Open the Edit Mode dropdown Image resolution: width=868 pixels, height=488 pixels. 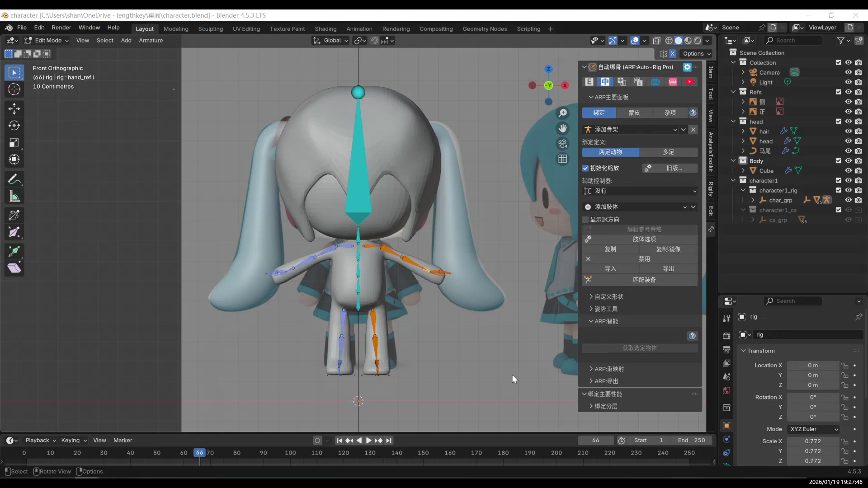point(47,41)
